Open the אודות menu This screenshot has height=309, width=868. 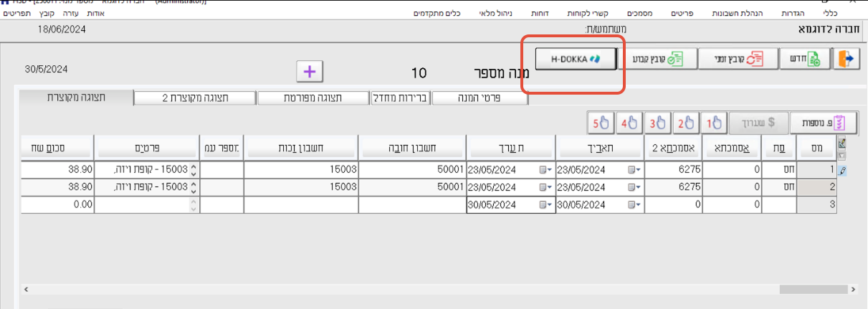tap(95, 14)
